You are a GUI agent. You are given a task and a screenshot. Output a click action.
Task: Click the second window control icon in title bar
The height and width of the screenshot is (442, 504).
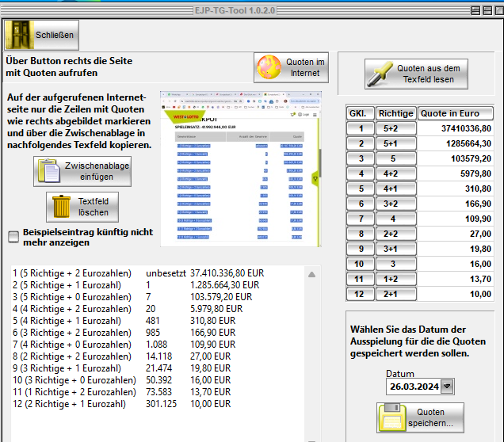tap(487, 10)
